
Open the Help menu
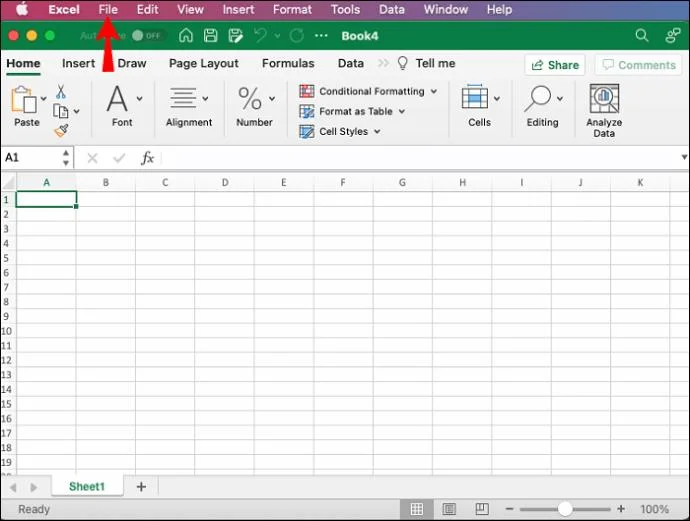(x=499, y=9)
